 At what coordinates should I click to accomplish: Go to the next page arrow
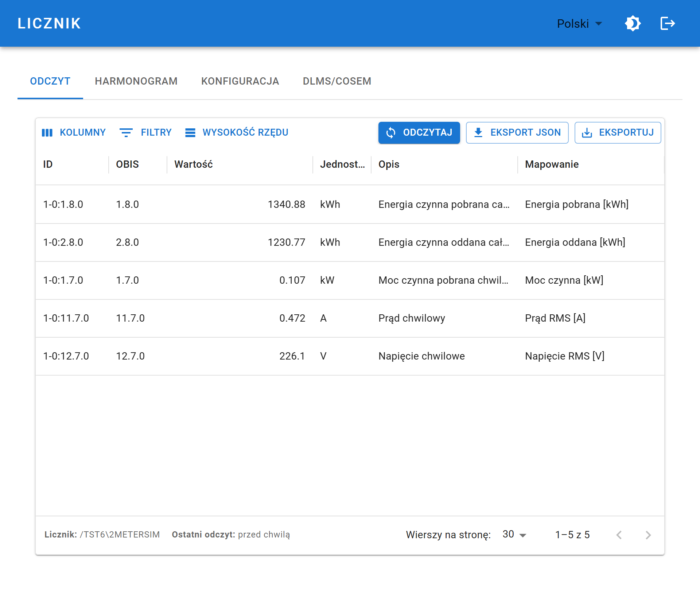coord(648,535)
